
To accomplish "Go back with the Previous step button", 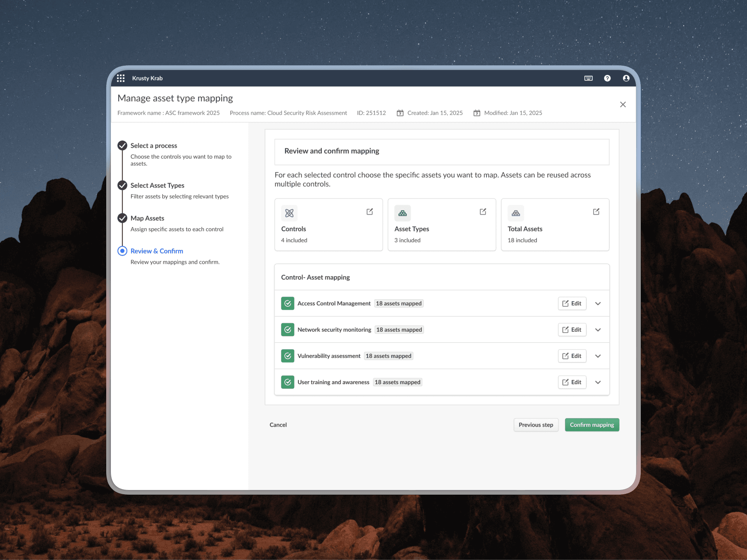I will tap(536, 425).
